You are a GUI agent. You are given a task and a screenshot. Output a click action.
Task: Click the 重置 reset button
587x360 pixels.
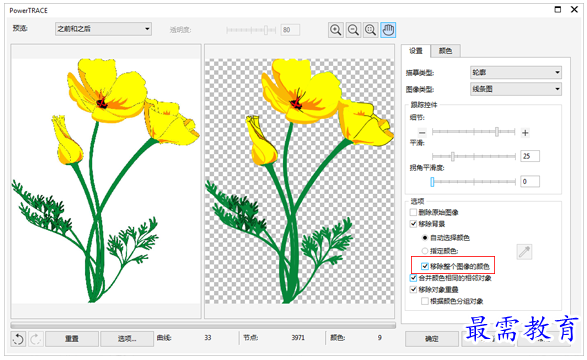click(72, 339)
